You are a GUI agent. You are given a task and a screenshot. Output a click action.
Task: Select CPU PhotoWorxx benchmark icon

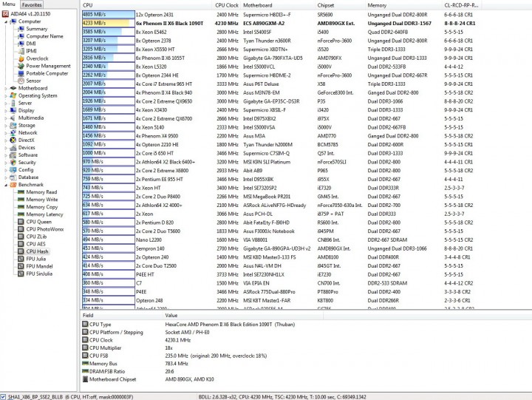[21, 229]
